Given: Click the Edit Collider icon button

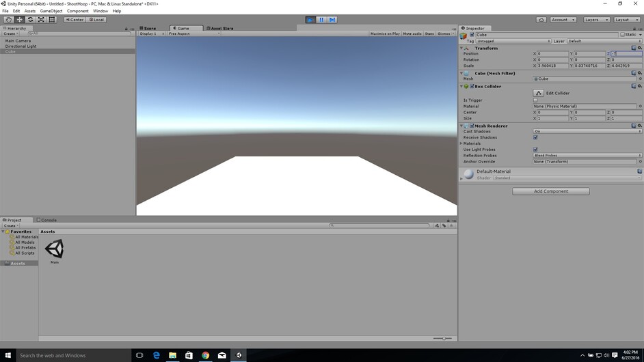Looking at the screenshot, I should click(x=539, y=93).
